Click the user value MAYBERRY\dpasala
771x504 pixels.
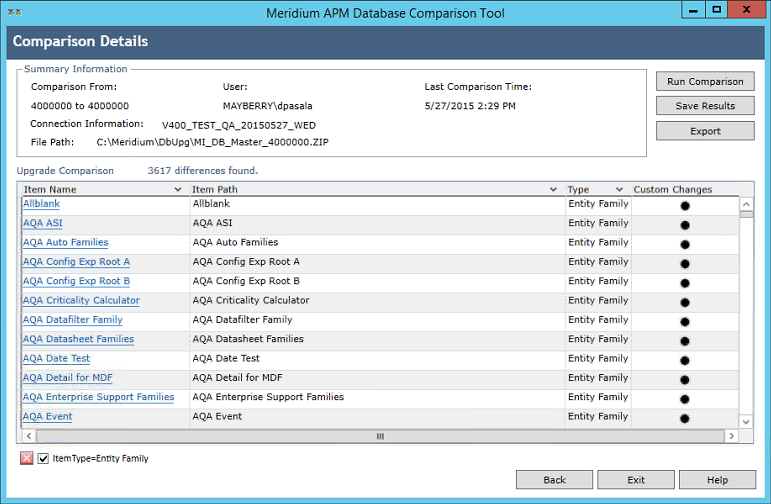(267, 106)
